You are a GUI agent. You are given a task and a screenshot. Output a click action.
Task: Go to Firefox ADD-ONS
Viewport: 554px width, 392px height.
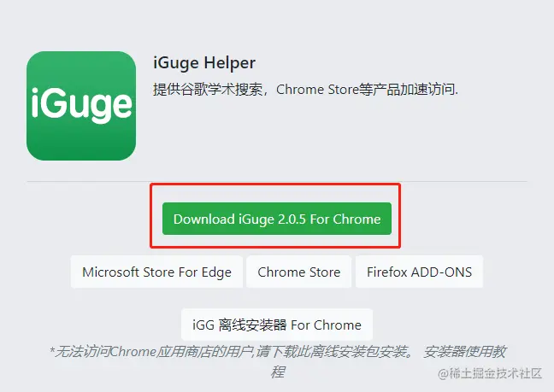[x=419, y=272]
